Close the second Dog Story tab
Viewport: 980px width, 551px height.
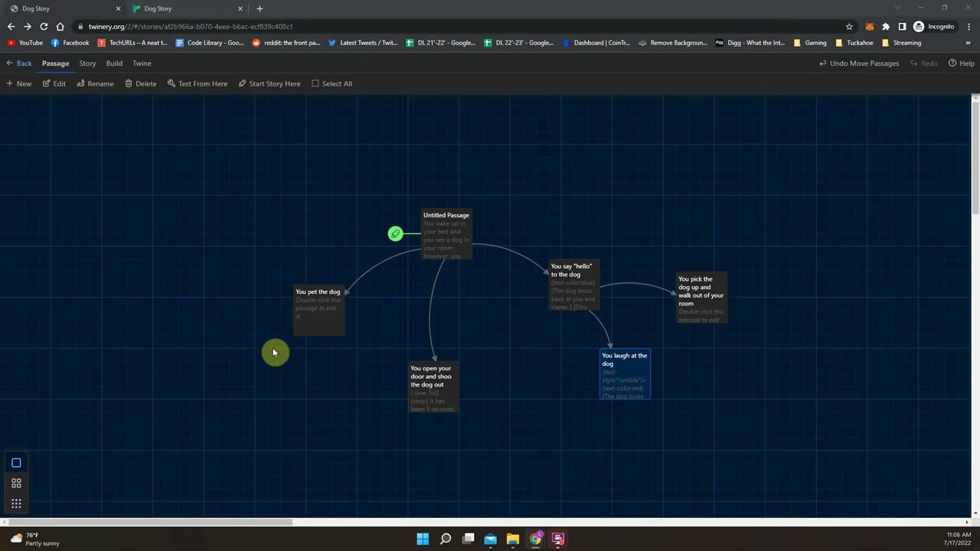pyautogui.click(x=240, y=8)
